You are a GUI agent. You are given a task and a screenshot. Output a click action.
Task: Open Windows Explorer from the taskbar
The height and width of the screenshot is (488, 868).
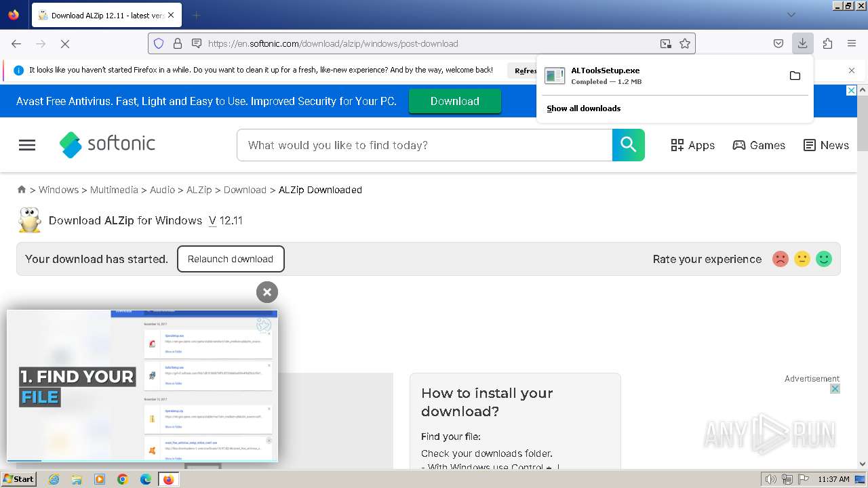click(77, 479)
